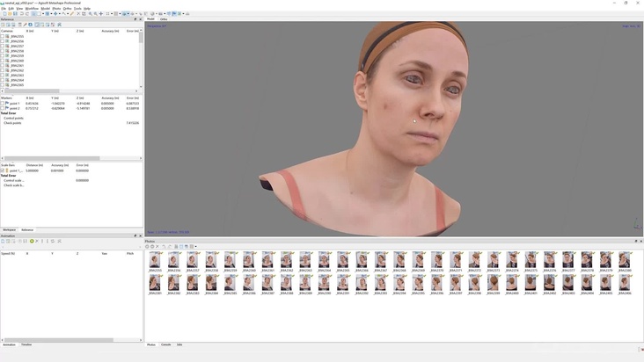Click Remove cameras X icon in Photos pane

157,246
